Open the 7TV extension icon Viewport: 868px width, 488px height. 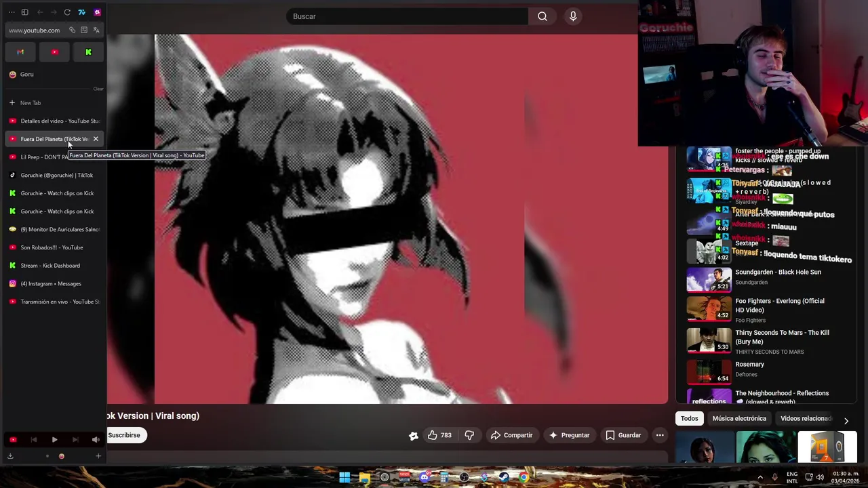pyautogui.click(x=82, y=12)
